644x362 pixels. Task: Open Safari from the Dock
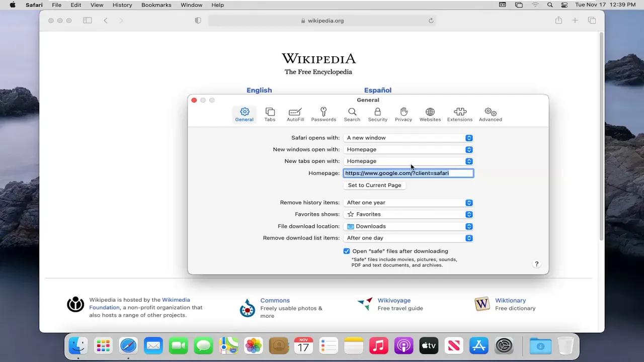pyautogui.click(x=128, y=346)
